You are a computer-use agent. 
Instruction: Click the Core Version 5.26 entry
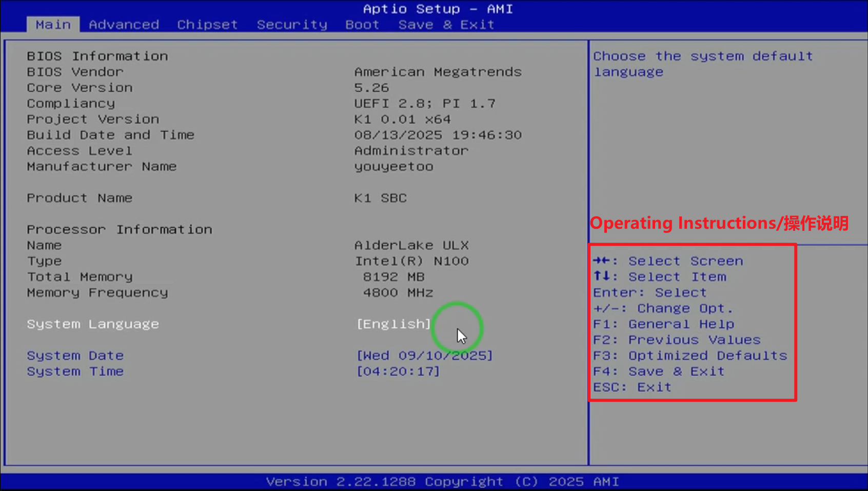coord(371,87)
